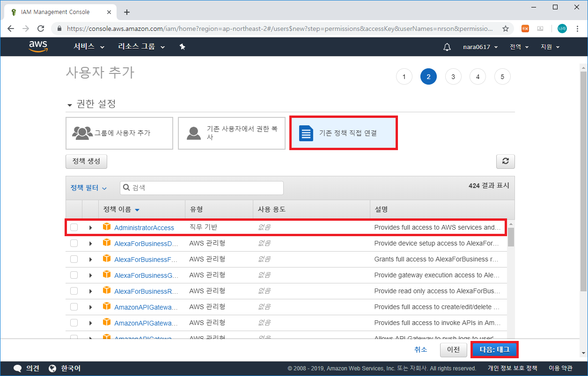Click the AWS logo home icon

[38, 46]
